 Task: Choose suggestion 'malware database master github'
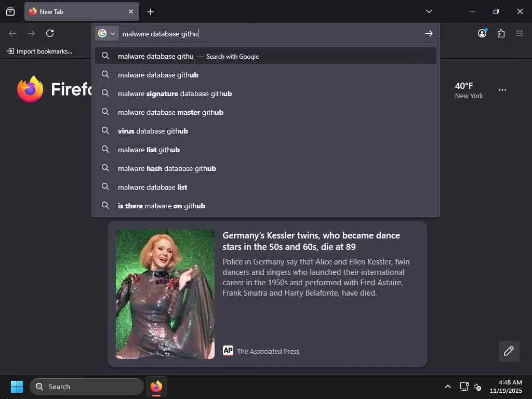pyautogui.click(x=265, y=112)
